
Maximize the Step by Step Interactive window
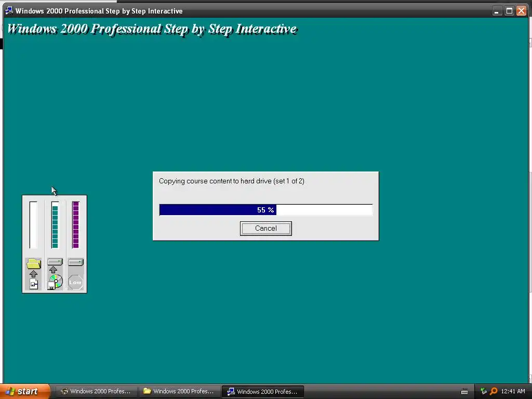(509, 11)
